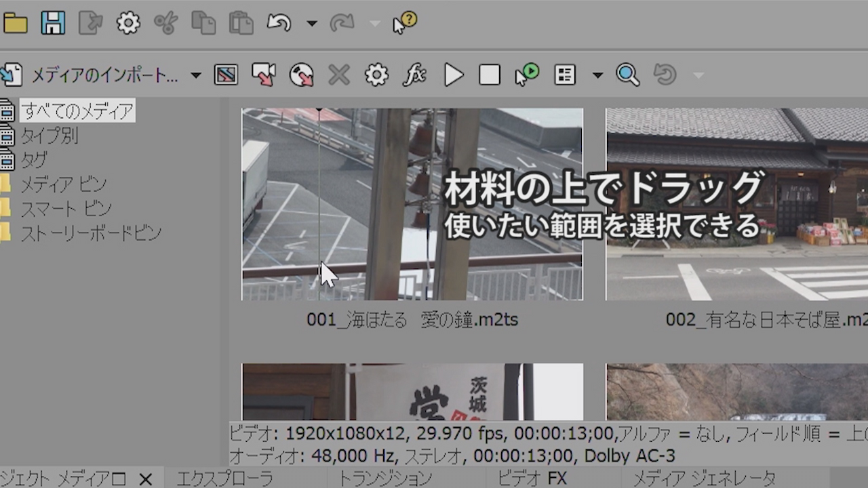Image resolution: width=868 pixels, height=488 pixels.
Task: Toggle the Auto Preview icon
Action: click(x=527, y=75)
